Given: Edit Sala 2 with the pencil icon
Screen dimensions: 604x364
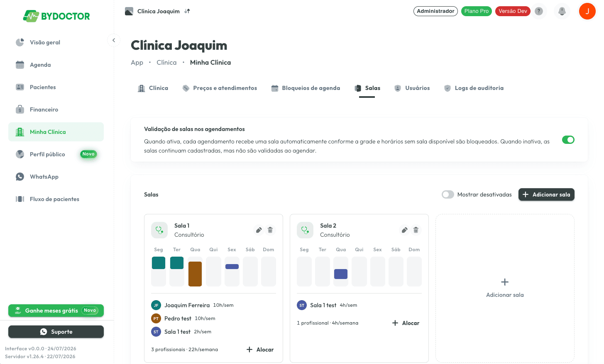Looking at the screenshot, I should coord(404,230).
